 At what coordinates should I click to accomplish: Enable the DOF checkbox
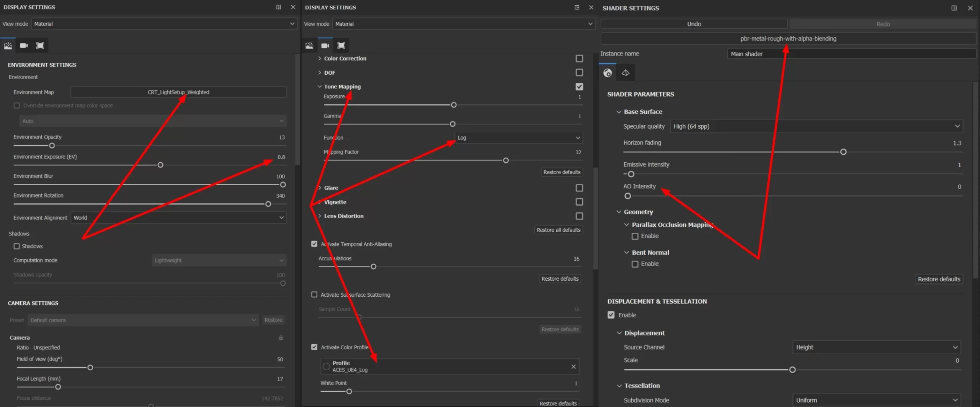click(x=580, y=72)
